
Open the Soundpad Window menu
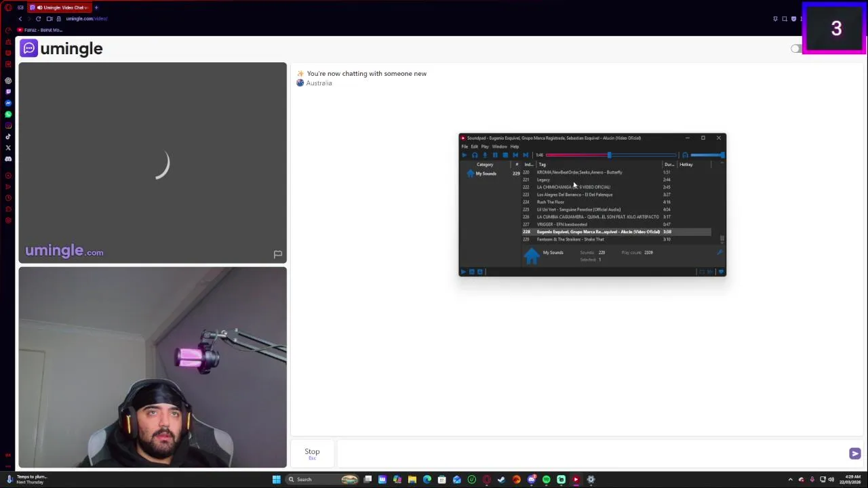click(499, 146)
